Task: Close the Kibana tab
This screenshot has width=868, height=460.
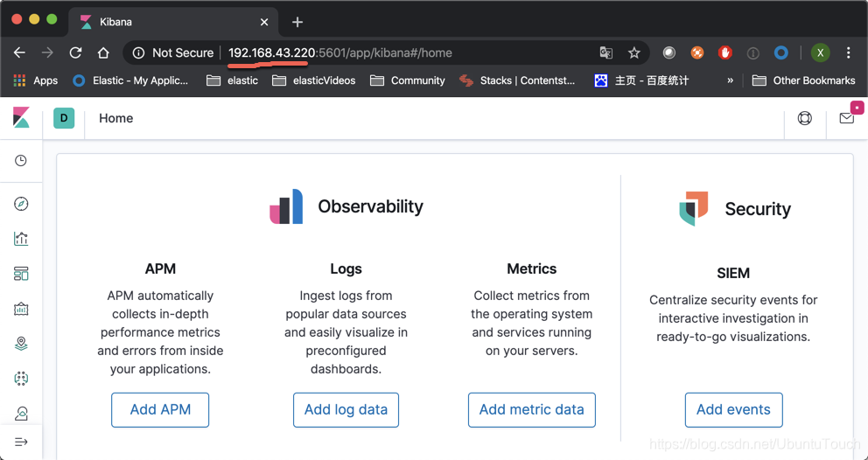Action: pyautogui.click(x=264, y=22)
